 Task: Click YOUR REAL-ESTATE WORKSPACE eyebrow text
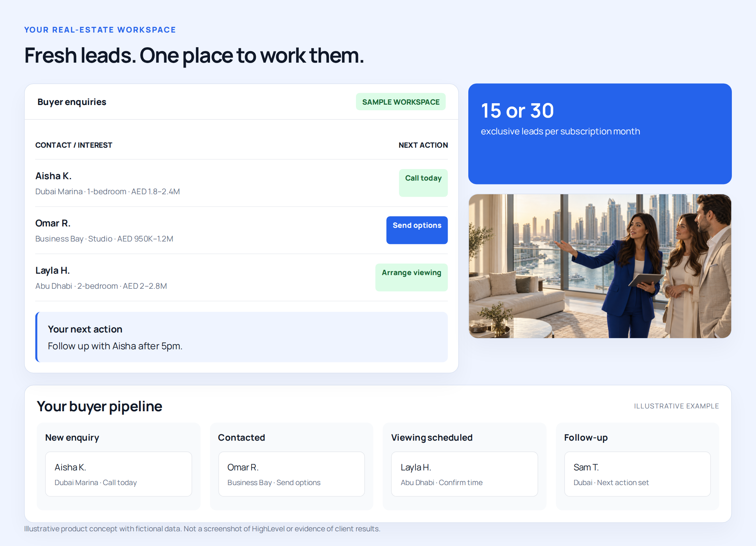[100, 30]
